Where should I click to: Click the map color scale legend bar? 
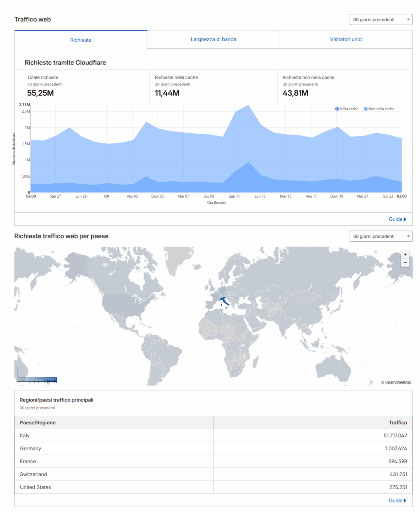[37, 380]
